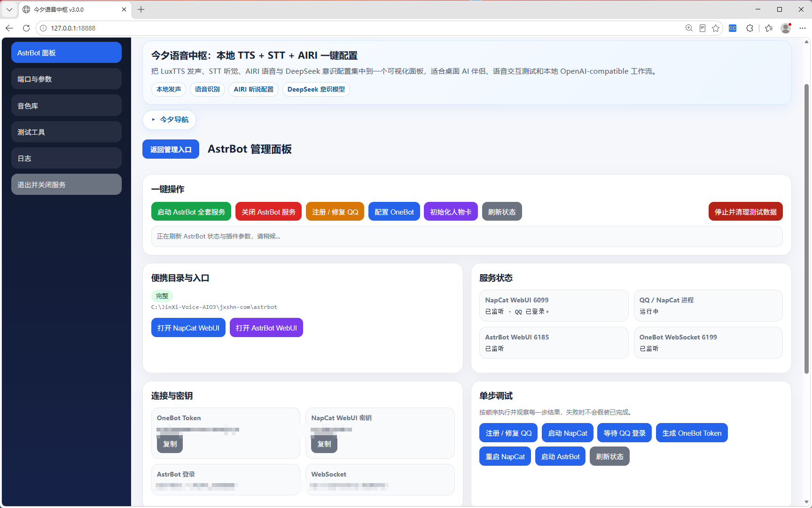Open the browser extensions menu
Image resolution: width=812 pixels, height=508 pixels.
coord(750,28)
